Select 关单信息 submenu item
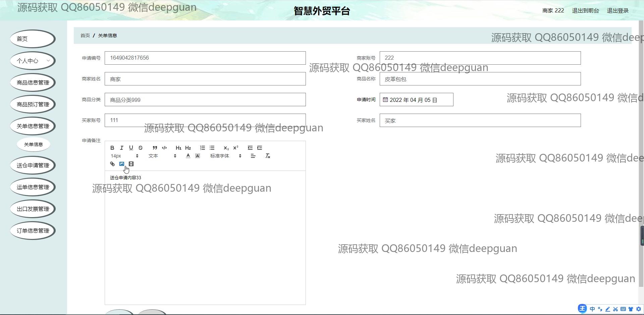Viewport: 644px width, 315px height. (33, 144)
